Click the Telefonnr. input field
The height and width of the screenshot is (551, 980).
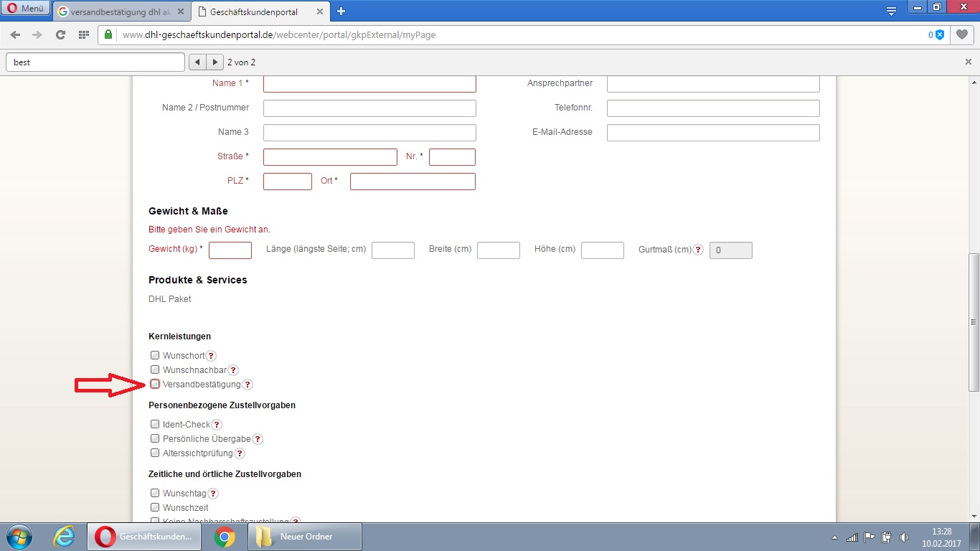pyautogui.click(x=713, y=108)
